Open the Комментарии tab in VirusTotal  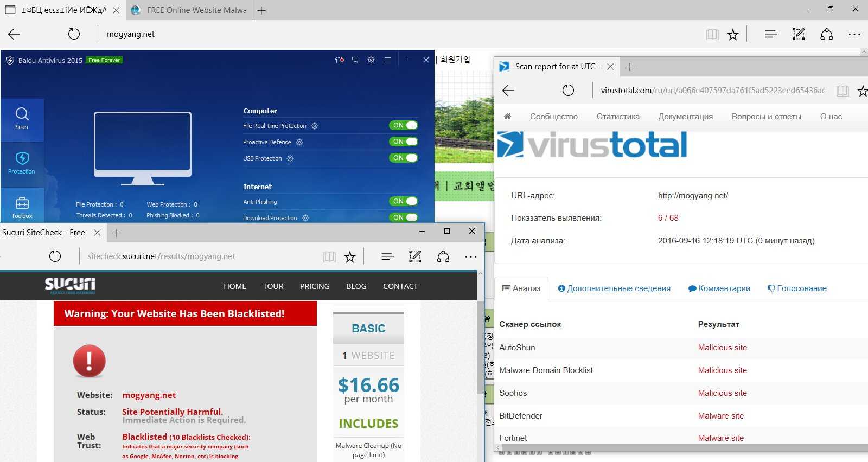pyautogui.click(x=719, y=288)
